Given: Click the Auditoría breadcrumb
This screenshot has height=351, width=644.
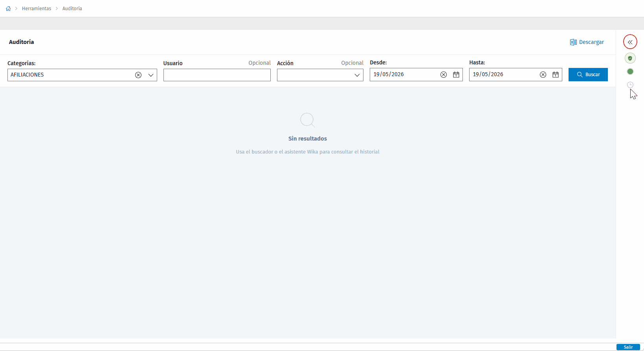Looking at the screenshot, I should 72,9.
